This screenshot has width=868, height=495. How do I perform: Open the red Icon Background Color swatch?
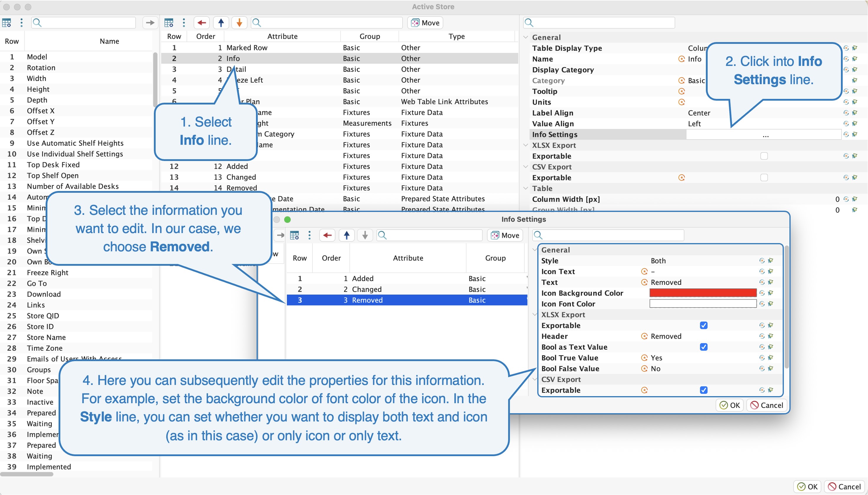(x=703, y=293)
